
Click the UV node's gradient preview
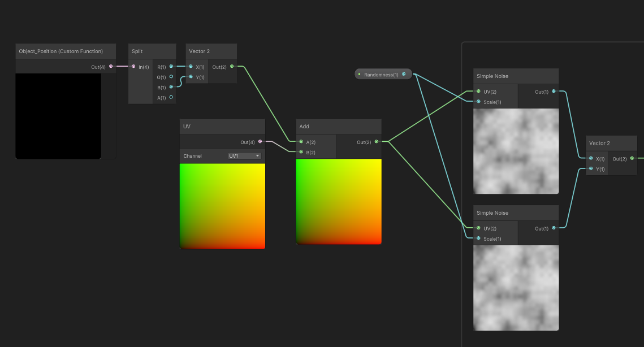tap(222, 206)
